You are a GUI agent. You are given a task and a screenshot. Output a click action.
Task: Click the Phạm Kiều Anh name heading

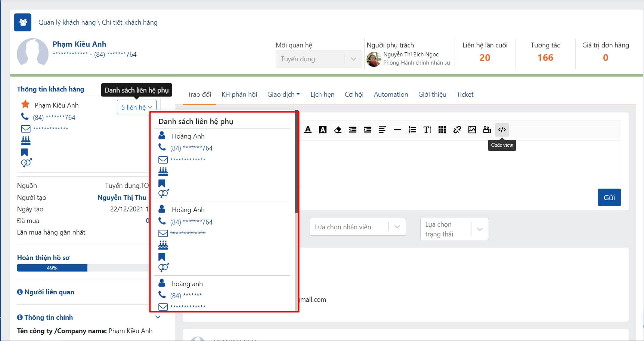79,44
